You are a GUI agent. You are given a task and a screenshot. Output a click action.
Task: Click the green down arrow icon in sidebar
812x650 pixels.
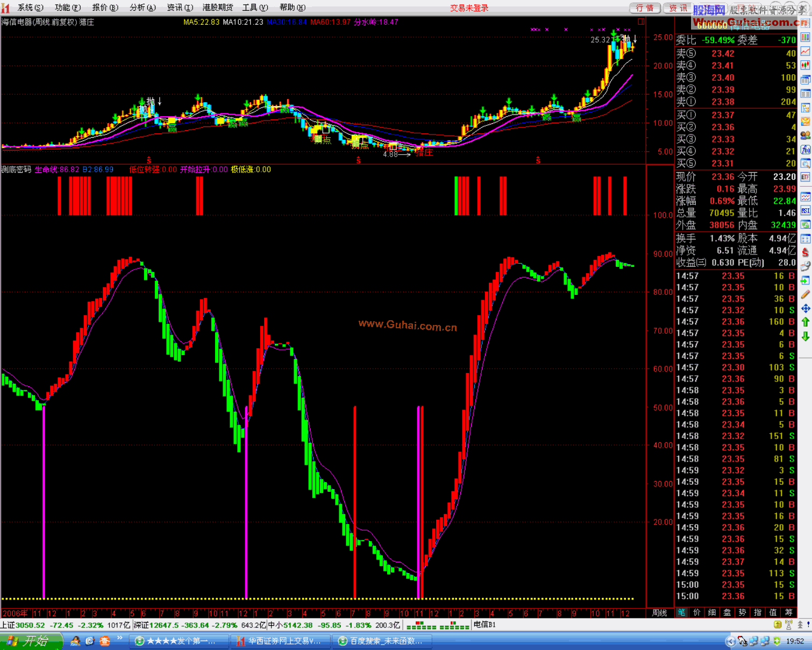tap(805, 336)
